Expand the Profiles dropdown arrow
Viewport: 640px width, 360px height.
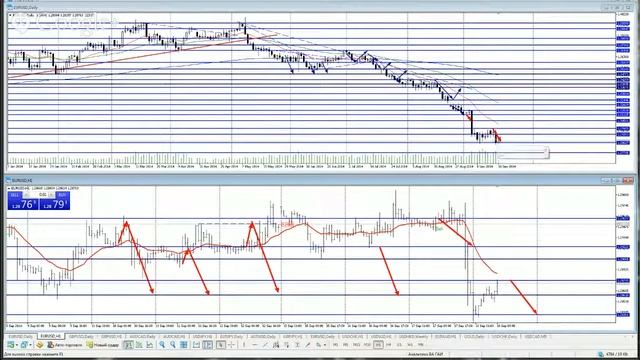30,345
